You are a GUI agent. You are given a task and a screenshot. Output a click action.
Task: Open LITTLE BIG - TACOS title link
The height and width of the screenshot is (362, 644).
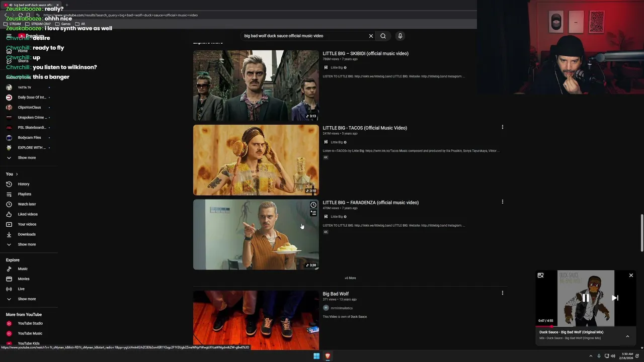(x=365, y=128)
